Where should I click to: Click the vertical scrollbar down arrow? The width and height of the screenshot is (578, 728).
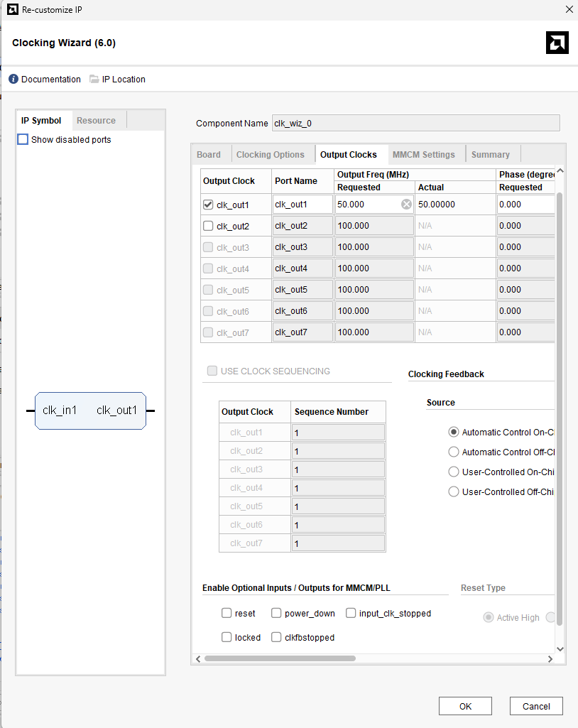(x=560, y=648)
